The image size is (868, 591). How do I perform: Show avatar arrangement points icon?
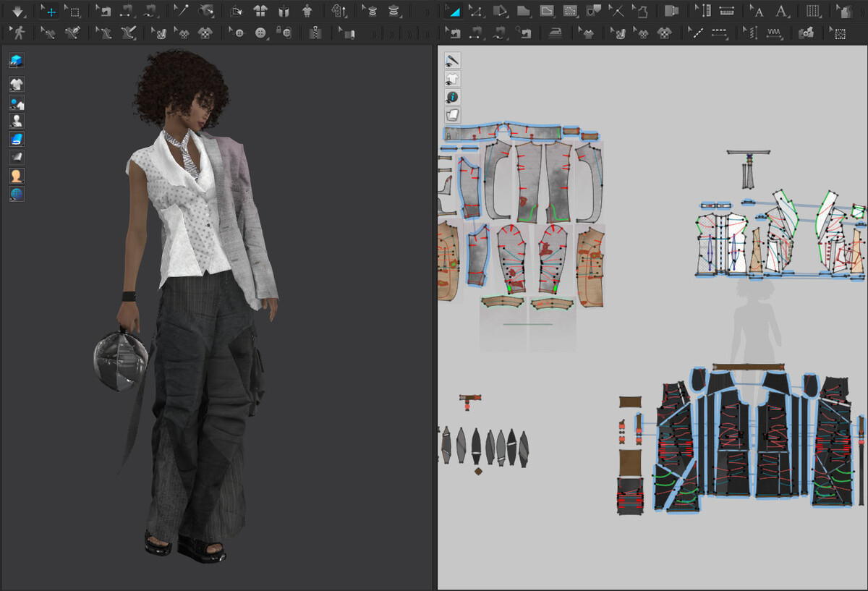[x=307, y=11]
